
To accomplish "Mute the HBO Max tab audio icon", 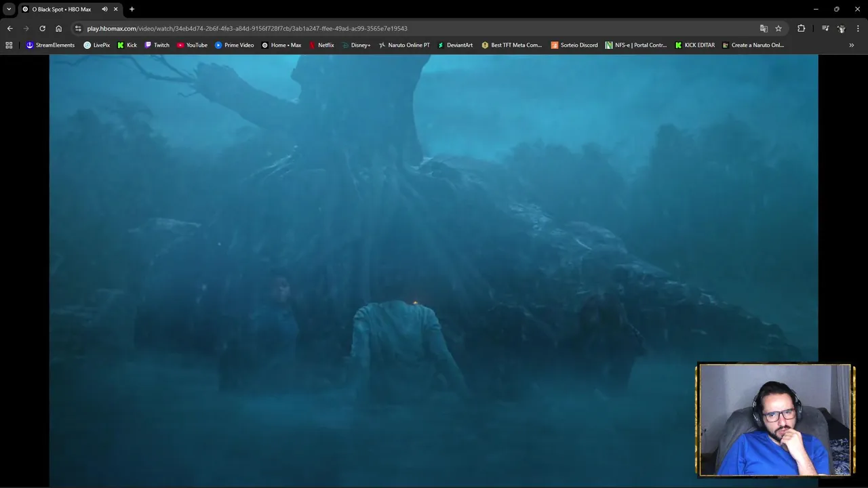I will [104, 9].
